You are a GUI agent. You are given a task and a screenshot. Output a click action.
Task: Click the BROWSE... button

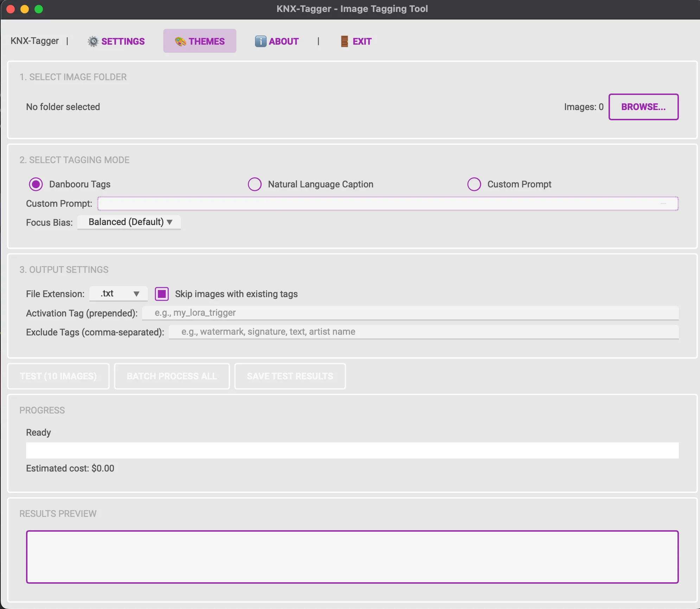coord(643,107)
